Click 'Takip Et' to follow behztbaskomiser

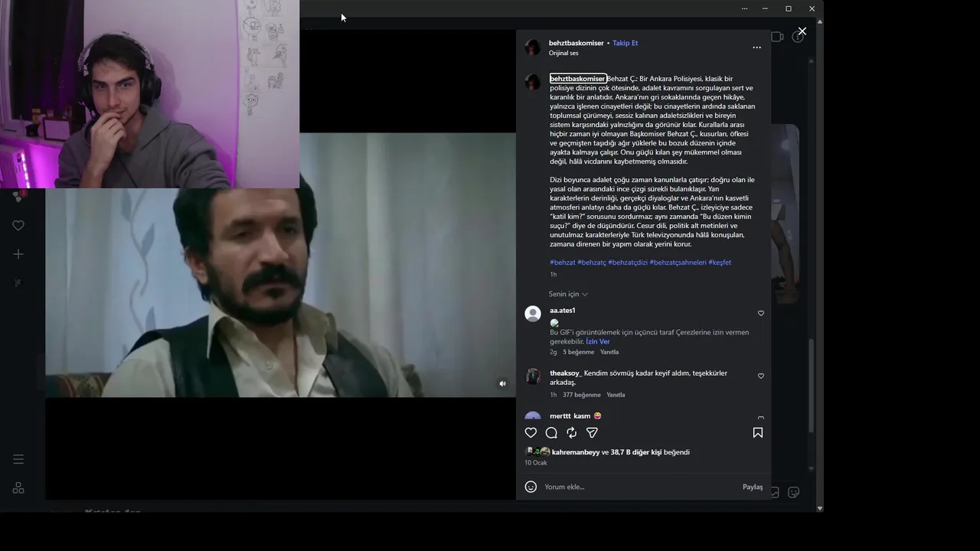pos(625,43)
